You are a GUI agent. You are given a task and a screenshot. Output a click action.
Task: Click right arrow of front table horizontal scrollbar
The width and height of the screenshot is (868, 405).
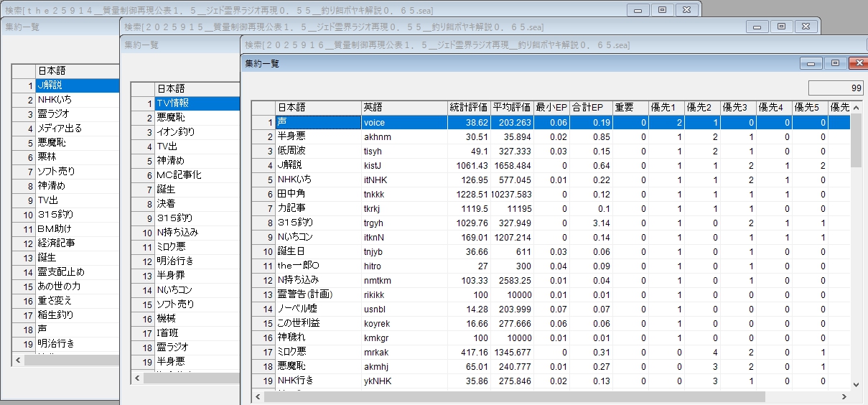845,396
